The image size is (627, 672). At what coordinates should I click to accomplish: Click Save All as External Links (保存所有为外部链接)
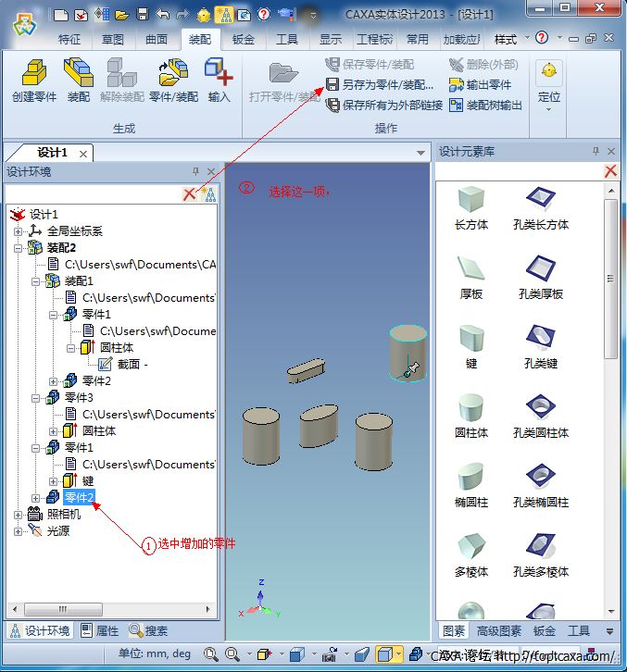[384, 105]
